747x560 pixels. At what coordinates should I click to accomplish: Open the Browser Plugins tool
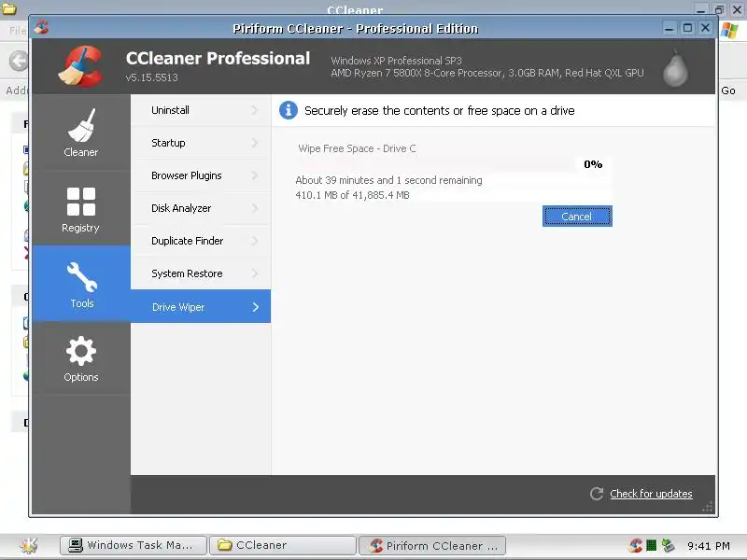tap(201, 175)
